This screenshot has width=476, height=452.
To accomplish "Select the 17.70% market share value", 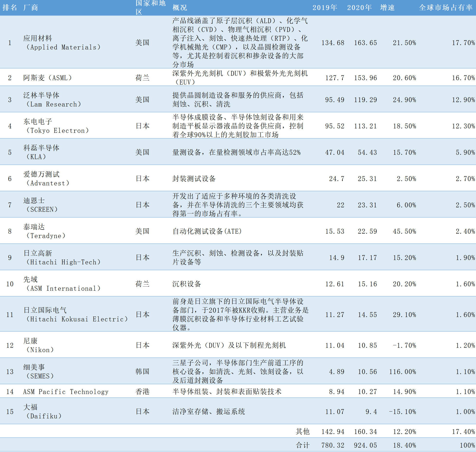I will (x=463, y=43).
